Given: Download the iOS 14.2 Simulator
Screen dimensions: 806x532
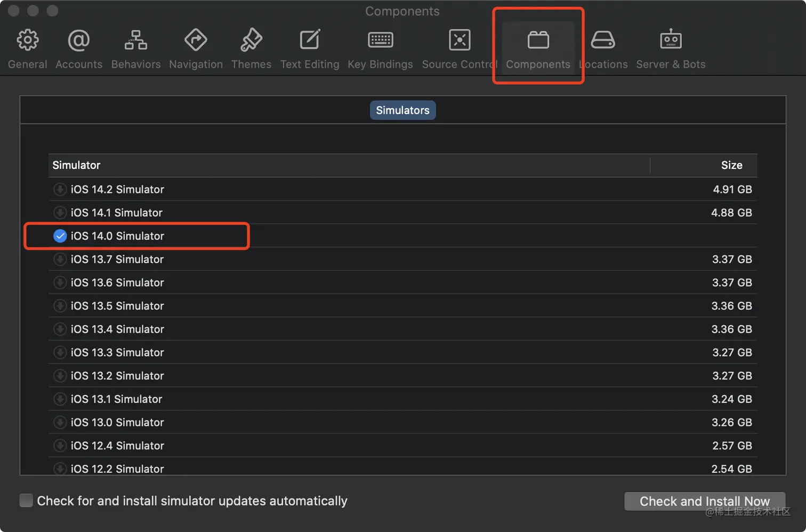Looking at the screenshot, I should pos(60,189).
